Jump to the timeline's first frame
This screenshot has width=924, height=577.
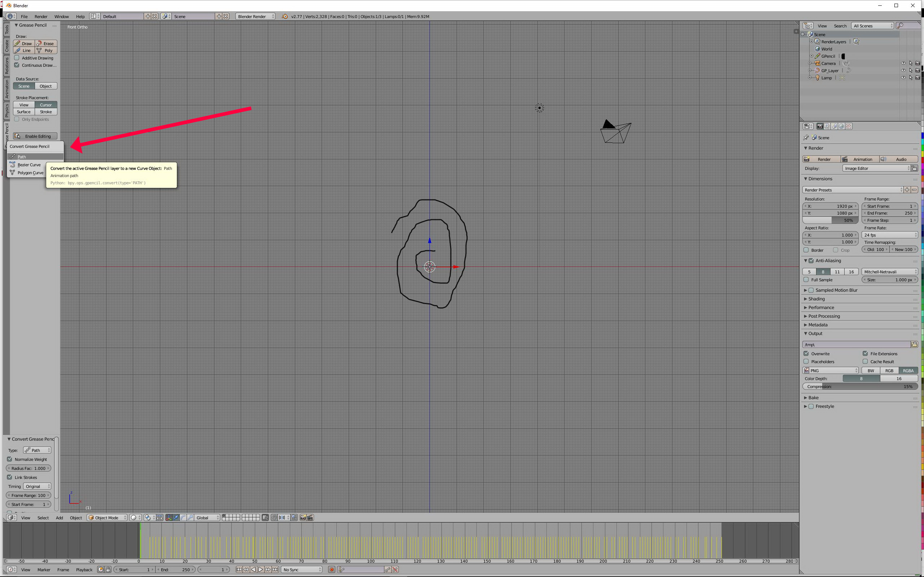(239, 569)
